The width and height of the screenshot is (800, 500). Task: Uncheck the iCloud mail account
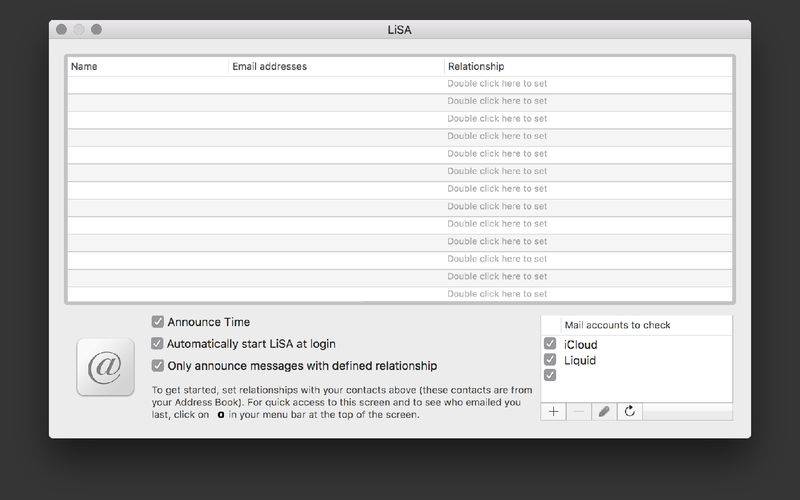click(550, 343)
